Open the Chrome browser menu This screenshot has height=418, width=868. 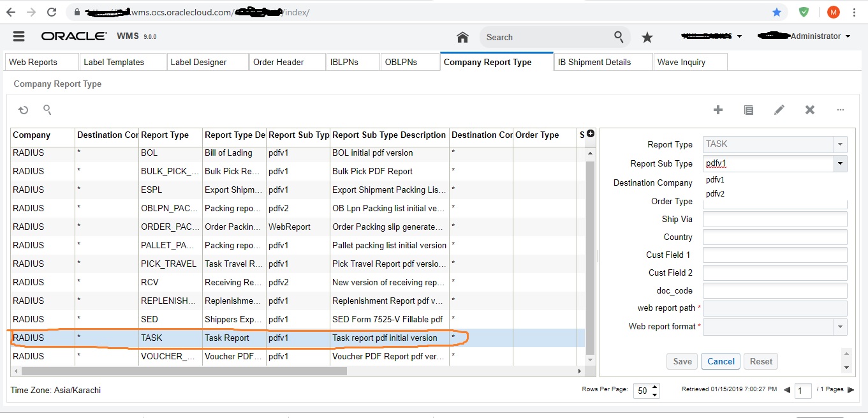tap(855, 11)
